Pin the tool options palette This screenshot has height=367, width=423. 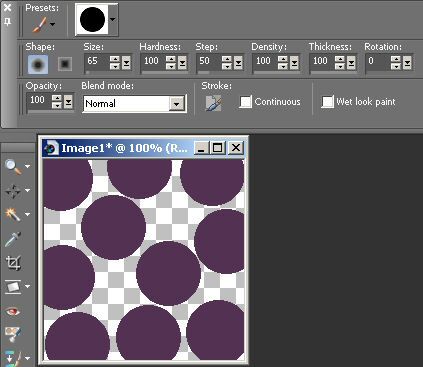(x=7, y=22)
